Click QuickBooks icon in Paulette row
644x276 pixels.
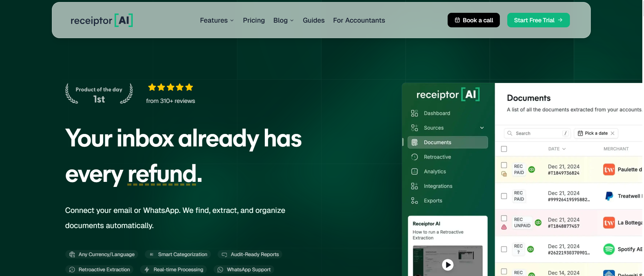(532, 169)
